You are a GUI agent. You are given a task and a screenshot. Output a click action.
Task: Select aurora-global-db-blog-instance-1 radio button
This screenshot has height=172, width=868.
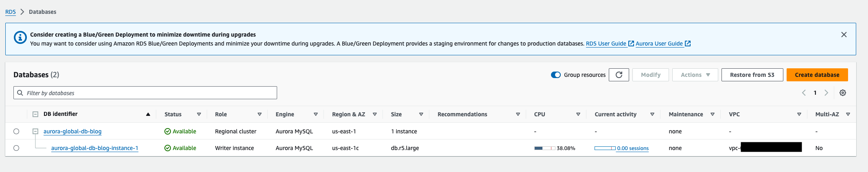pos(16,148)
